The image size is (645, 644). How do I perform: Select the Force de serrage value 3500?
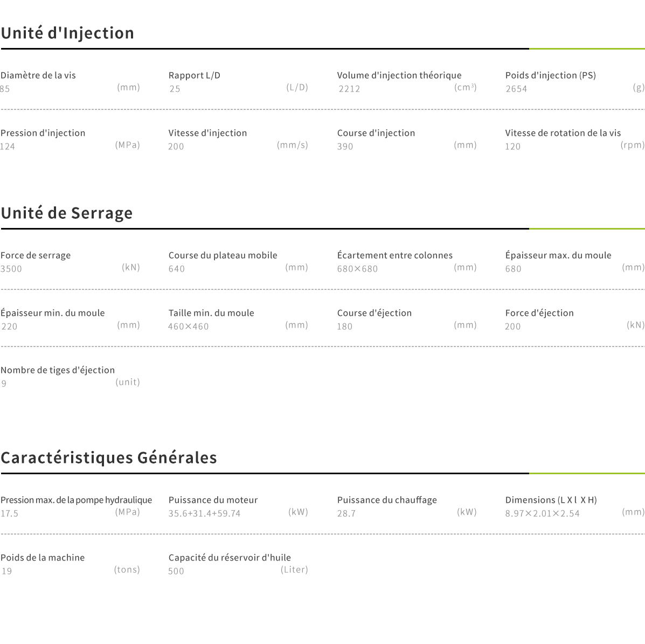(x=11, y=269)
